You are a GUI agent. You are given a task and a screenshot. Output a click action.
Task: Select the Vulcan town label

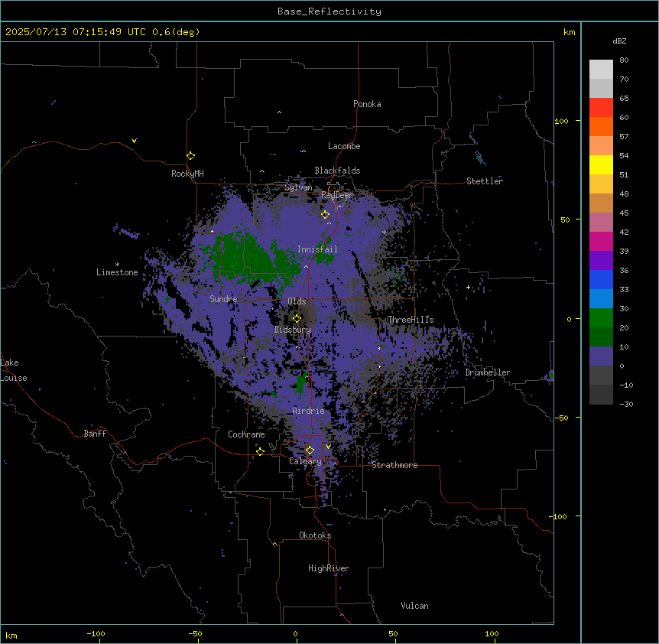(414, 606)
